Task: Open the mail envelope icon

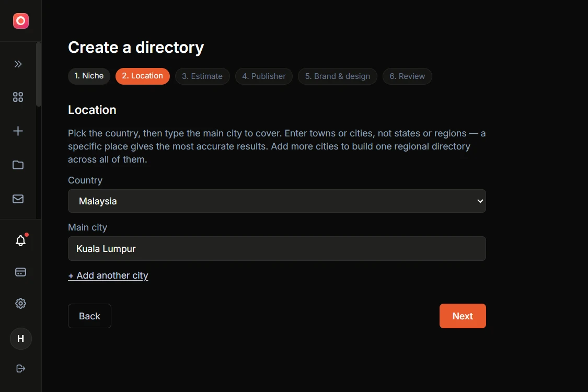Action: coord(18,199)
